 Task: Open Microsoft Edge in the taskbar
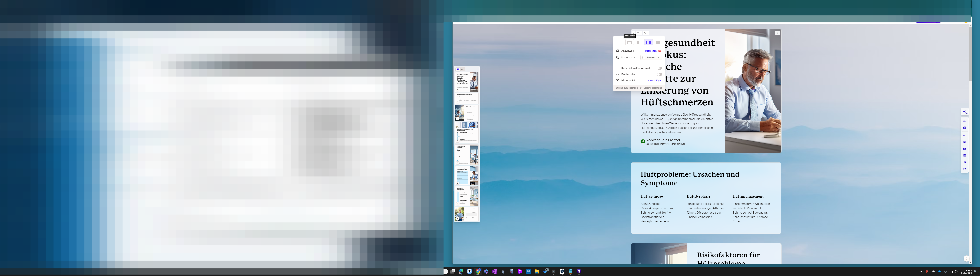pos(461,271)
